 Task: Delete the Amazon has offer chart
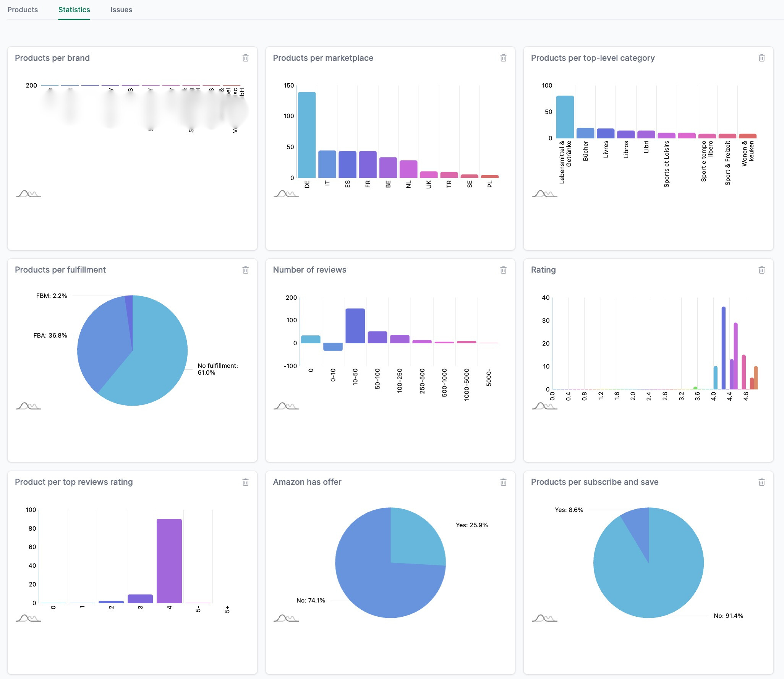point(504,482)
